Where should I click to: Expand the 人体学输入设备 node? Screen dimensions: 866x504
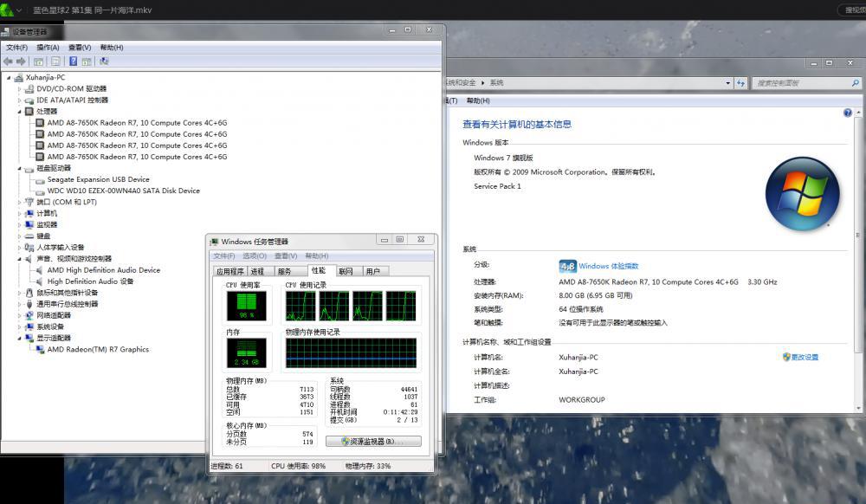point(19,248)
